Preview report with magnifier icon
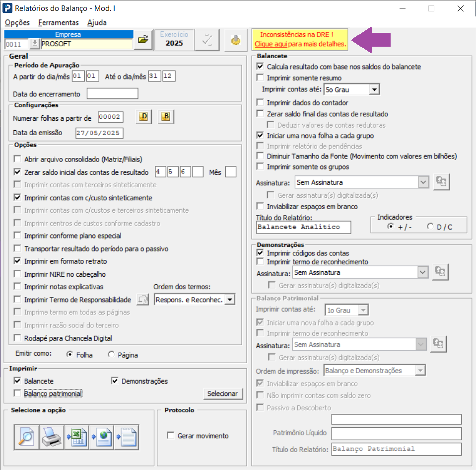The width and height of the screenshot is (476, 470). point(26,437)
